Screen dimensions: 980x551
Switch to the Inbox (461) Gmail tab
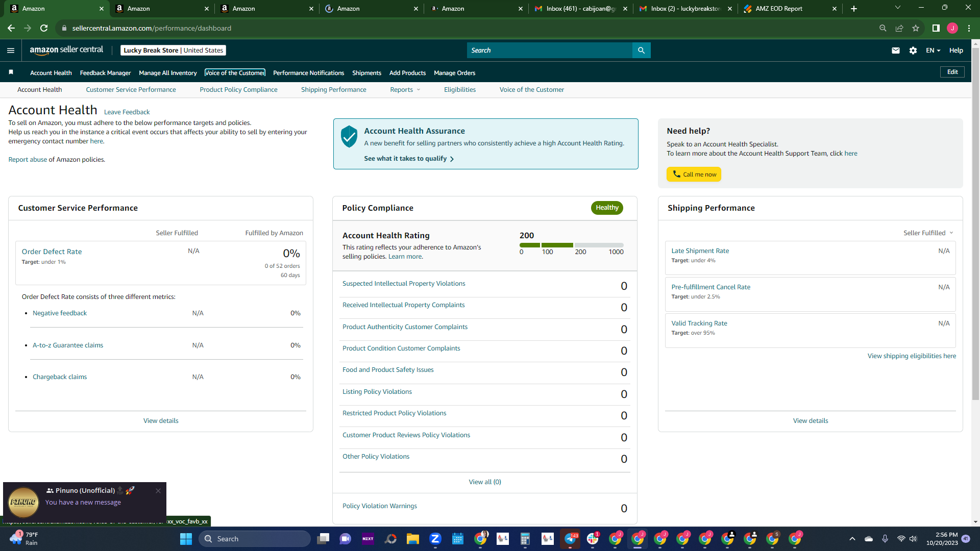click(580, 9)
